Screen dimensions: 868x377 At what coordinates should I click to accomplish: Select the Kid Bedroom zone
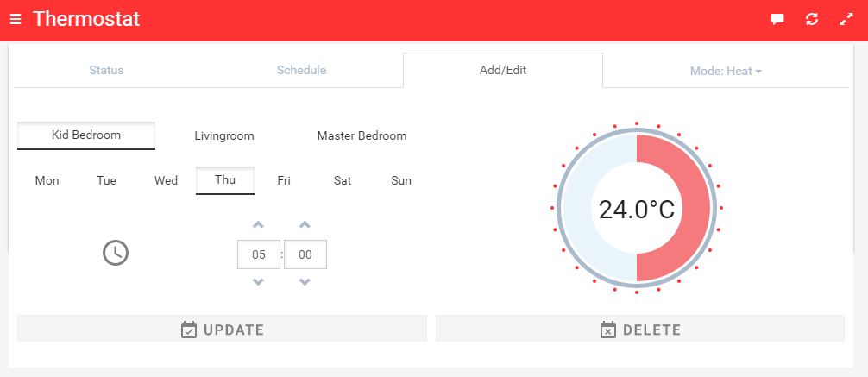click(x=86, y=135)
